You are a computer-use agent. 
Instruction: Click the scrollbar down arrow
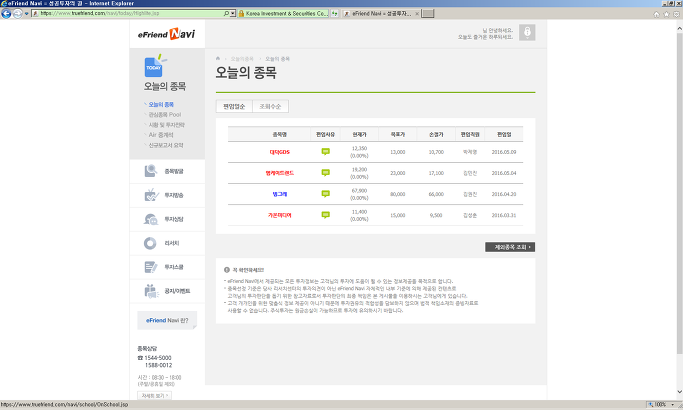(x=679, y=392)
